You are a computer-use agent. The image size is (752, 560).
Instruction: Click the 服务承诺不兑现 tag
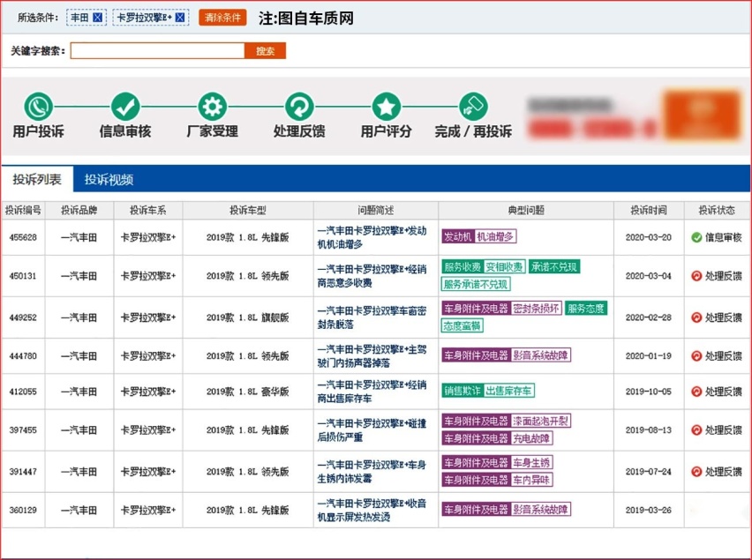[x=475, y=284]
